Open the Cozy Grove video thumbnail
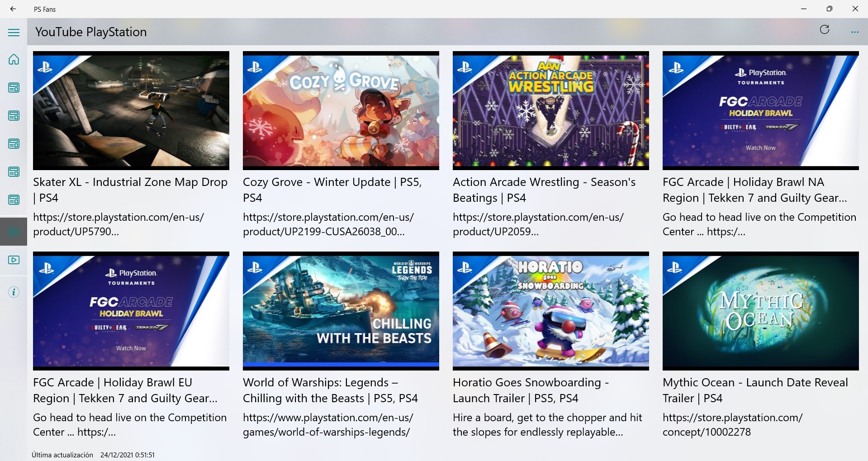The height and width of the screenshot is (461, 868). tap(341, 110)
